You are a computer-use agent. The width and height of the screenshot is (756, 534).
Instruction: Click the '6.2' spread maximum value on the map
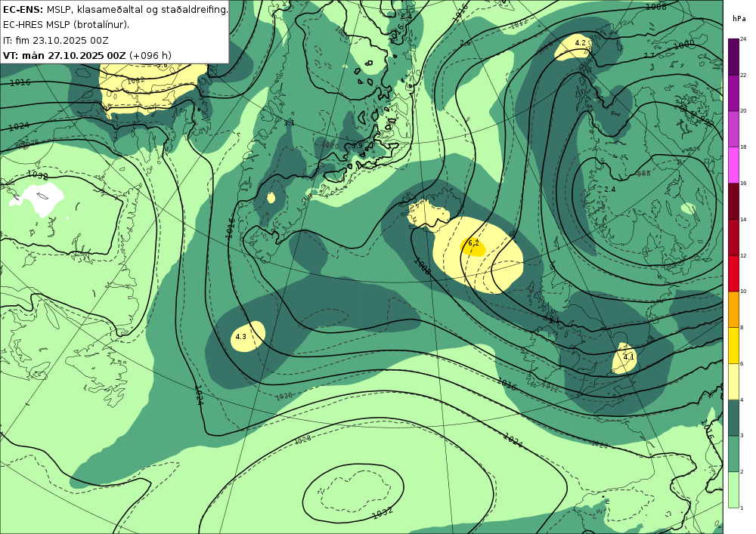473,242
